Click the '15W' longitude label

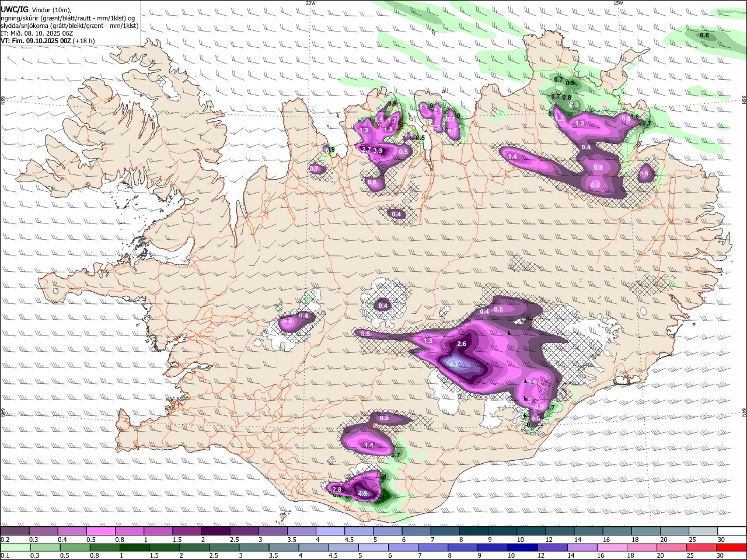(x=618, y=3)
